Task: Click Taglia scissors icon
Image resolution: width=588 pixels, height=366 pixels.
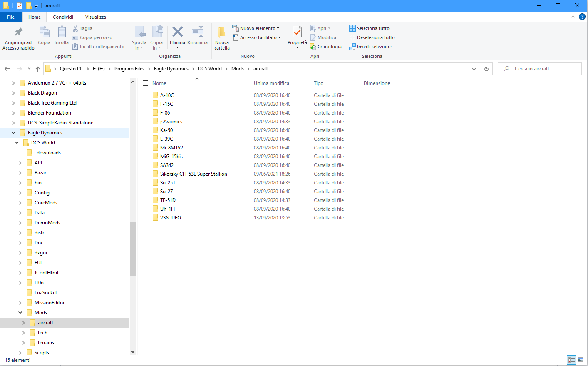Action: point(75,28)
